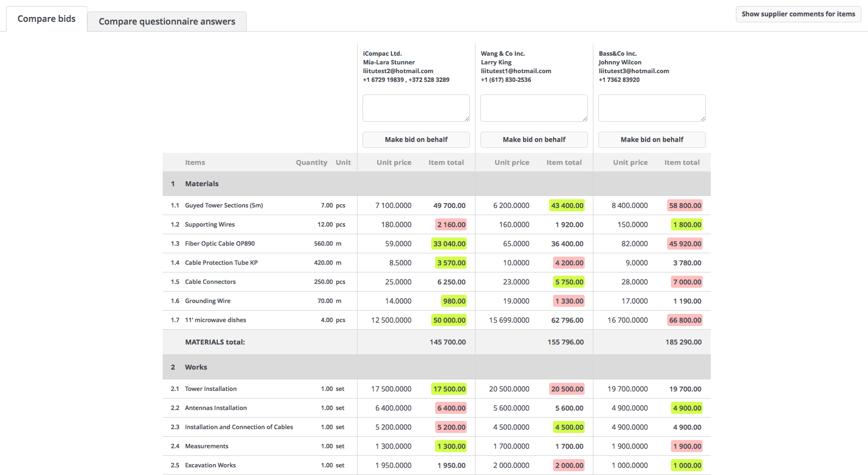Screen dimensions: 868x475
Task: Click the liitutest2@hotmail.com email address
Action: point(398,71)
